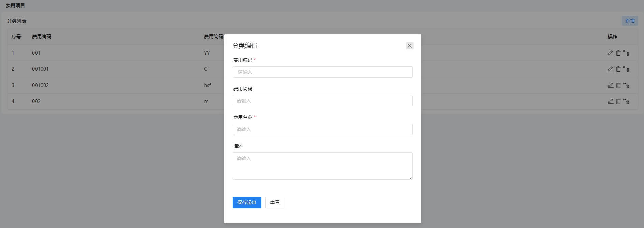Focus the 费用编码 input field
Image resolution: width=644 pixels, height=228 pixels.
(x=323, y=72)
